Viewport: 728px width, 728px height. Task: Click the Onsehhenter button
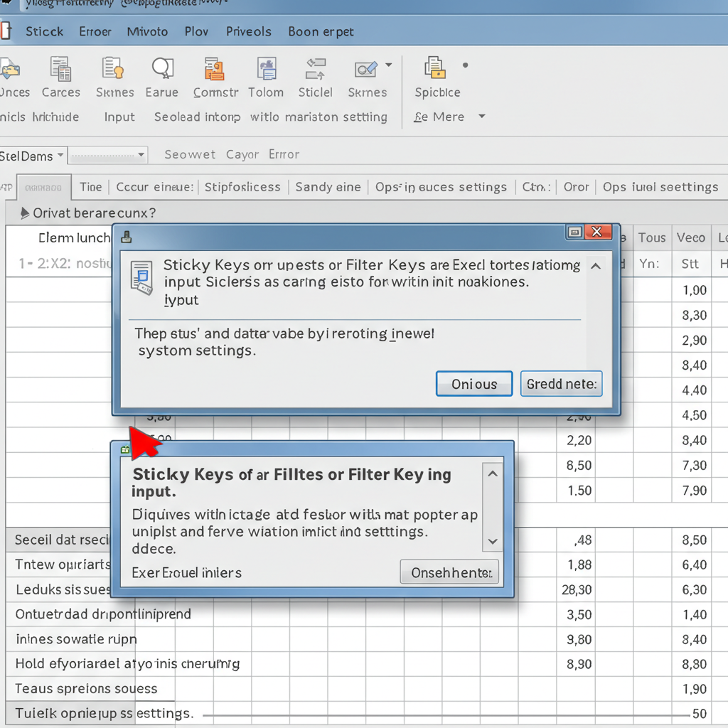tap(449, 572)
